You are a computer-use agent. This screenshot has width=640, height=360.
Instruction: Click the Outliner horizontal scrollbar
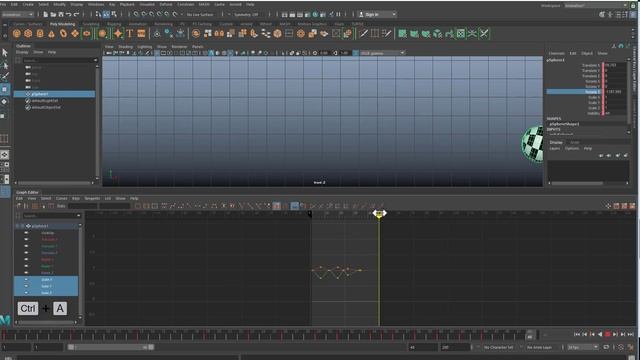tap(55, 183)
